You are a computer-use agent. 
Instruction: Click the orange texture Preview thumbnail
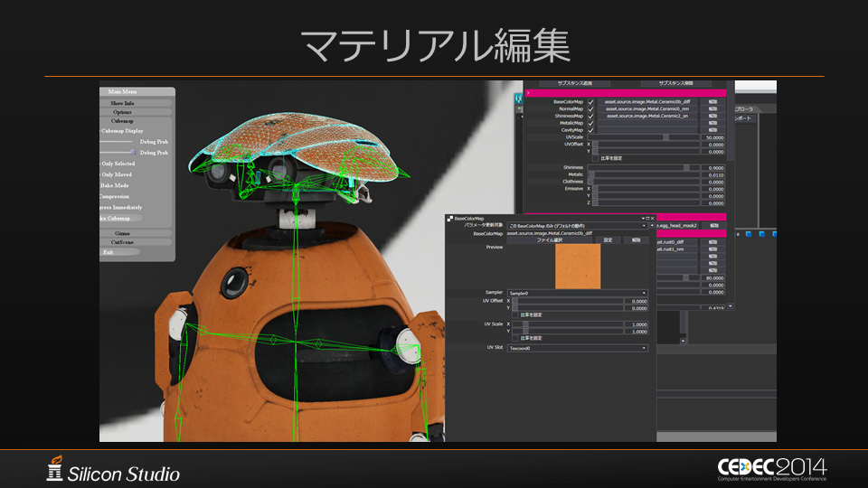[578, 267]
